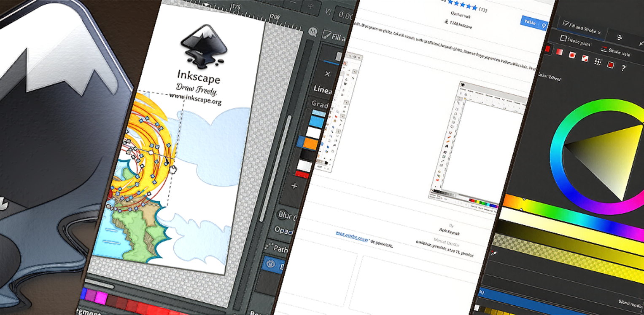The image size is (644, 315).
Task: Click the vertical canvas scrollbar
Action: 276,168
